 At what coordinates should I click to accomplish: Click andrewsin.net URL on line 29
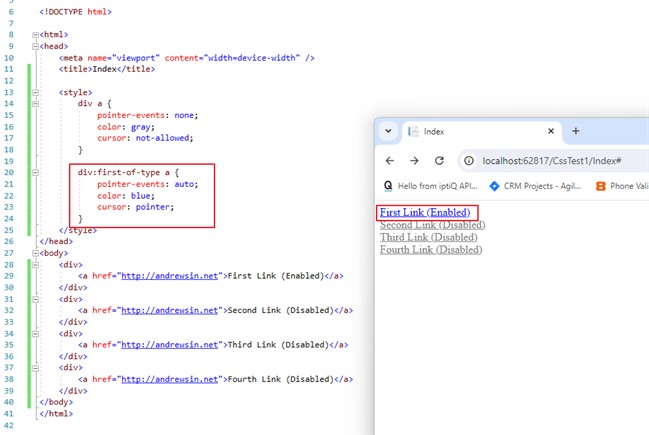(170, 276)
